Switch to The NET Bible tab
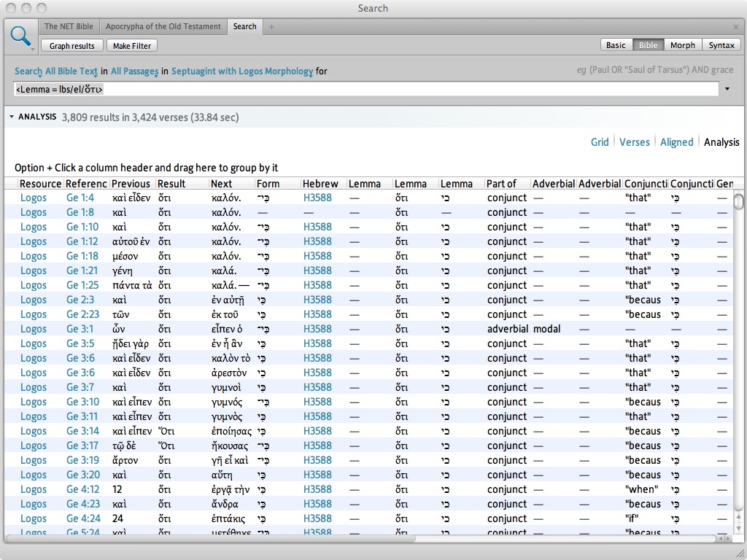The image size is (747, 560). (69, 26)
